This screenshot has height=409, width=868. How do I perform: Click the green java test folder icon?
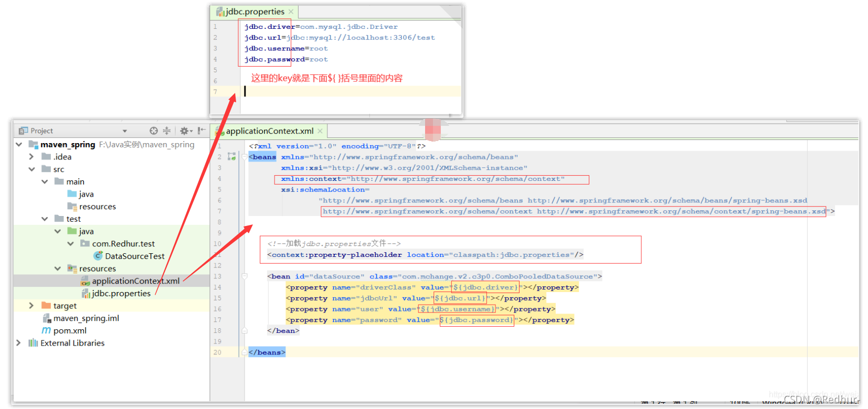tap(72, 231)
